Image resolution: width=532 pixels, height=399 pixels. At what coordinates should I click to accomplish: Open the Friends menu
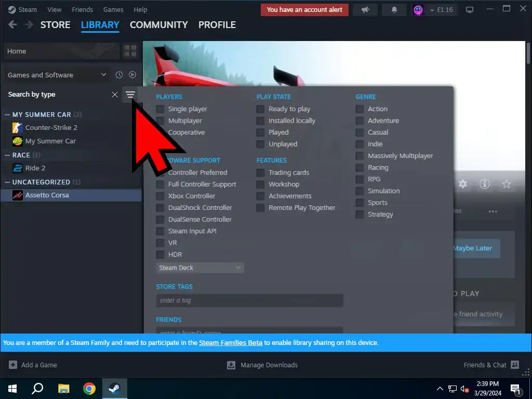point(83,10)
